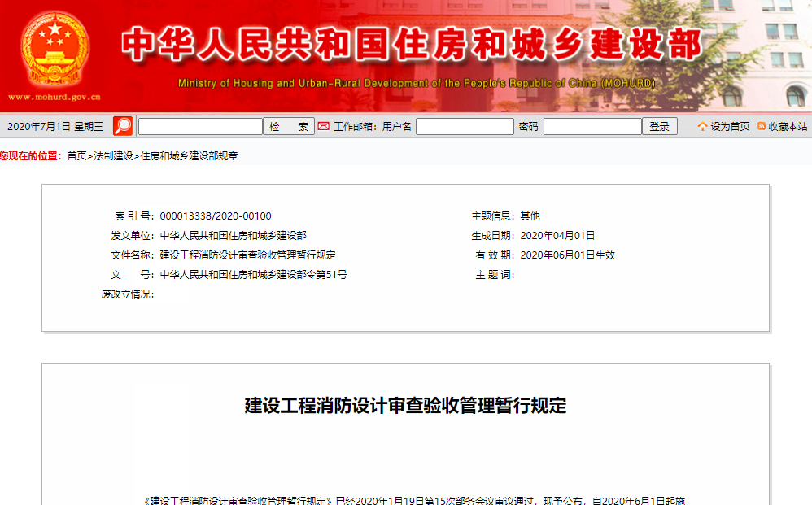The height and width of the screenshot is (505, 812).
Task: Click the bold article heading 建设工程消防设计审查验收管理暂行规定
Action: [405, 406]
